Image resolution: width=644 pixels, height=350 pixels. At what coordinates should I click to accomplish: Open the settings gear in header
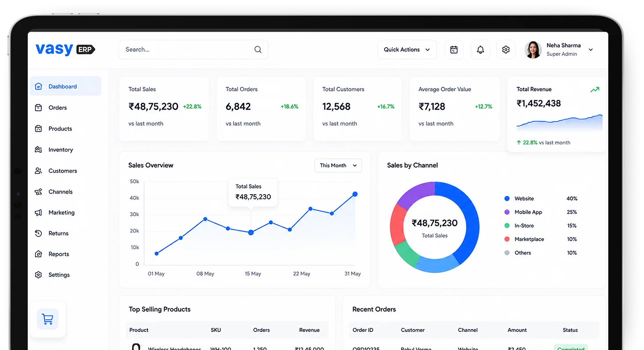(506, 50)
